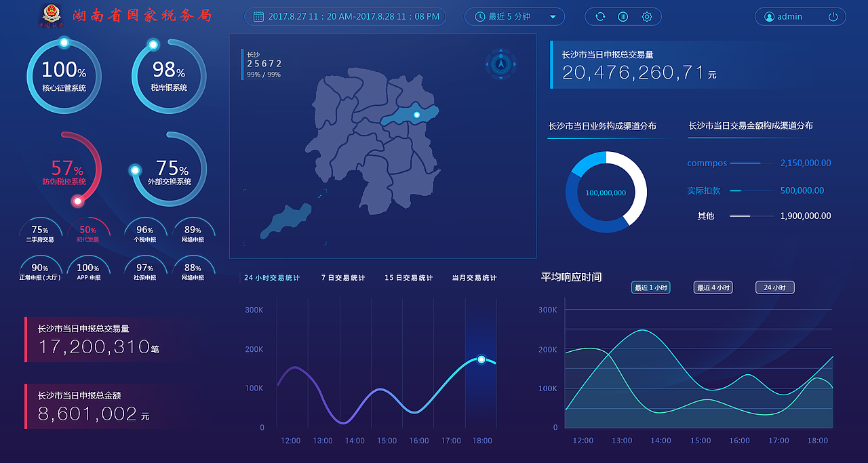Viewport: 868px width, 463px height.
Task: Click the map inset island region
Action: click(x=285, y=220)
